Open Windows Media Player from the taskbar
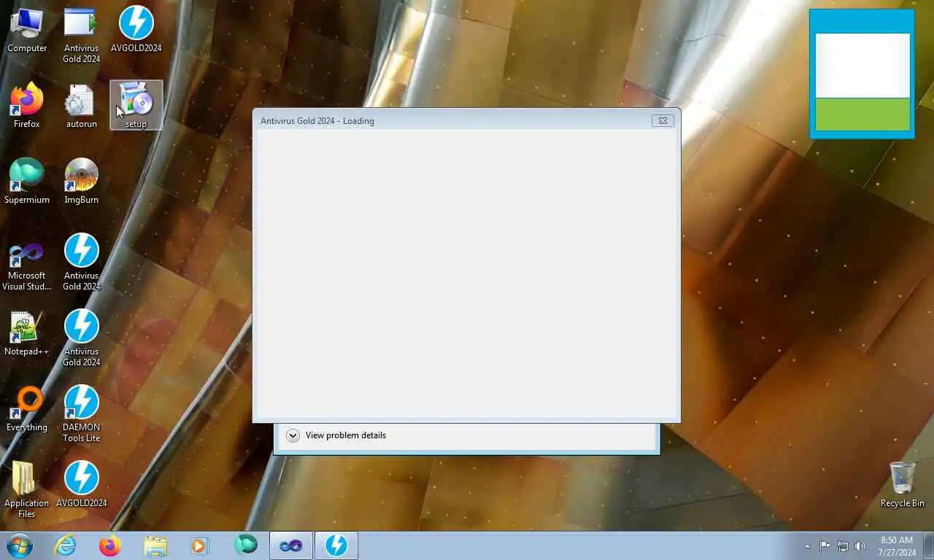 [199, 545]
